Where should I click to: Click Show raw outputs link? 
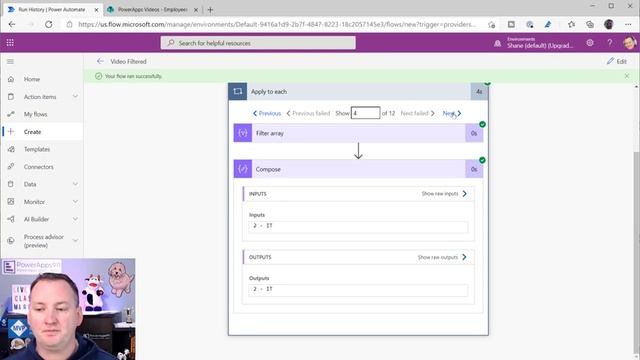pyautogui.click(x=442, y=257)
